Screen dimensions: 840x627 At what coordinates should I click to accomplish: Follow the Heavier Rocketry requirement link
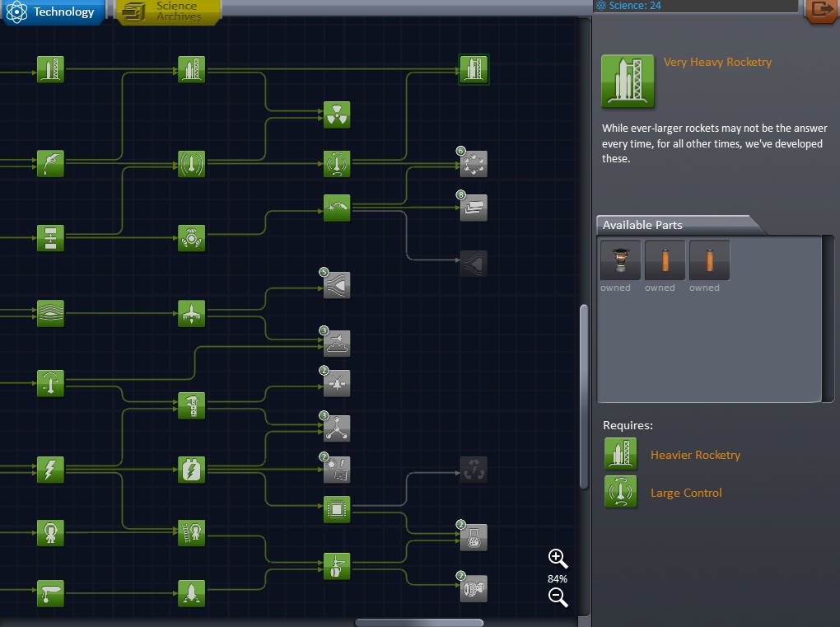point(695,455)
